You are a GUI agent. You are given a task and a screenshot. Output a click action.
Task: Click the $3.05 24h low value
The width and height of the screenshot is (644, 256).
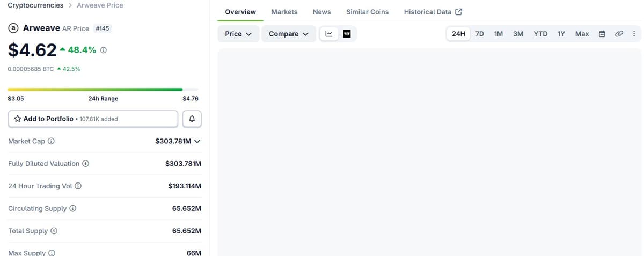pos(16,99)
